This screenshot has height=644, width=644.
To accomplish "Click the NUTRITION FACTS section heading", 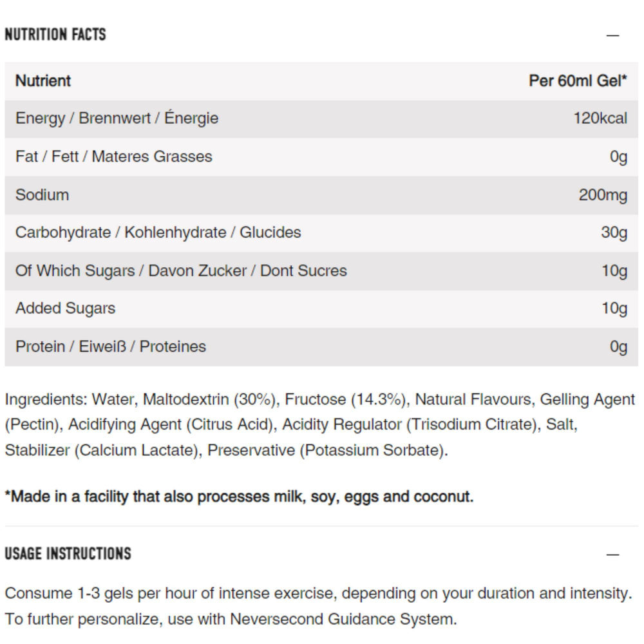I will coord(55,34).
